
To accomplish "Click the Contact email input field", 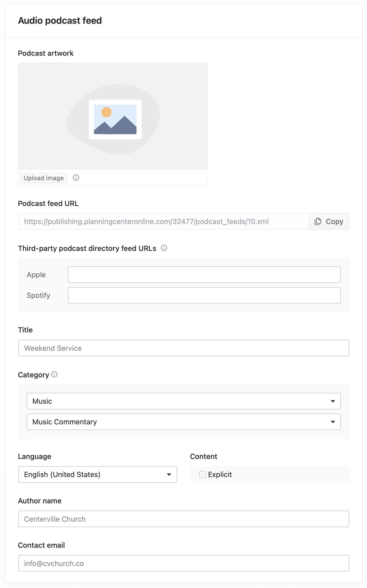I will (x=183, y=563).
